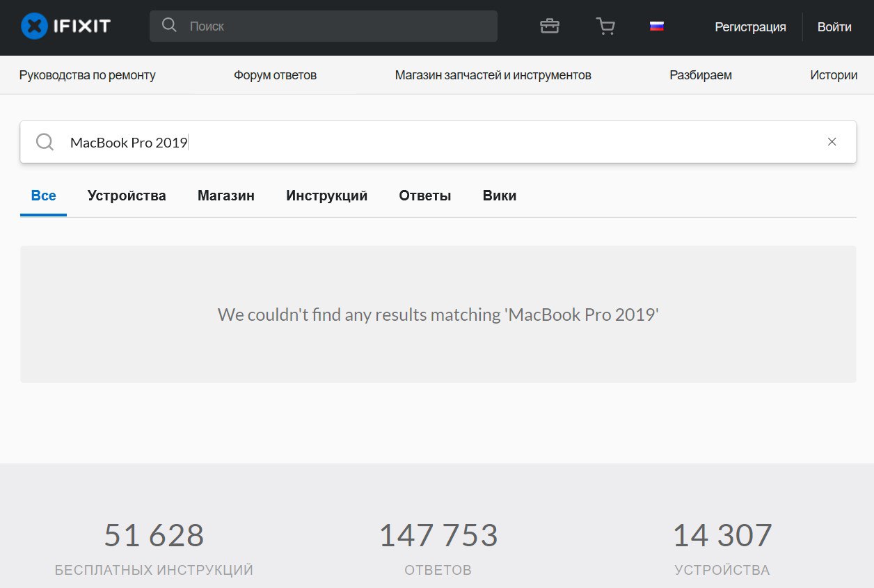874x588 pixels.
Task: Open the toolbox workbench icon
Action: [x=550, y=26]
